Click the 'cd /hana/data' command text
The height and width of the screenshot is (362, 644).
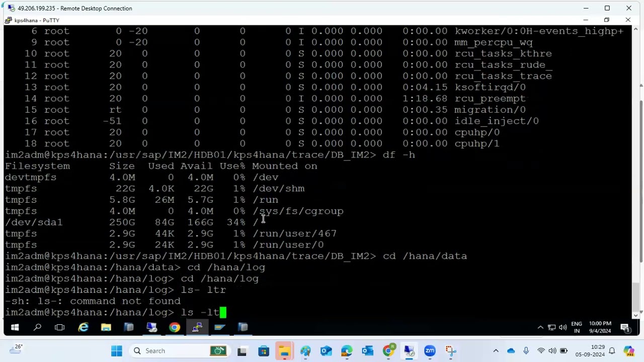[x=425, y=256]
